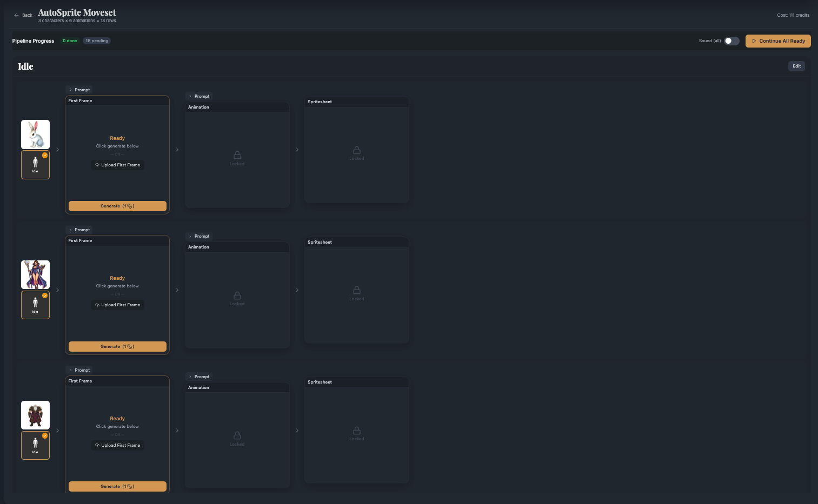The height and width of the screenshot is (504, 818).
Task: Toggle the Sound (all) switch on
Action: [x=731, y=41]
